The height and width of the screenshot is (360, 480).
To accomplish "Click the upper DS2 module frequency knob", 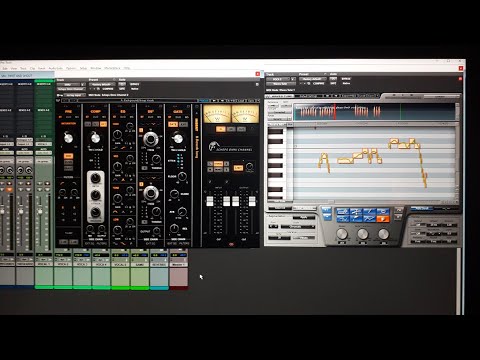I will pyautogui.click(x=151, y=138).
